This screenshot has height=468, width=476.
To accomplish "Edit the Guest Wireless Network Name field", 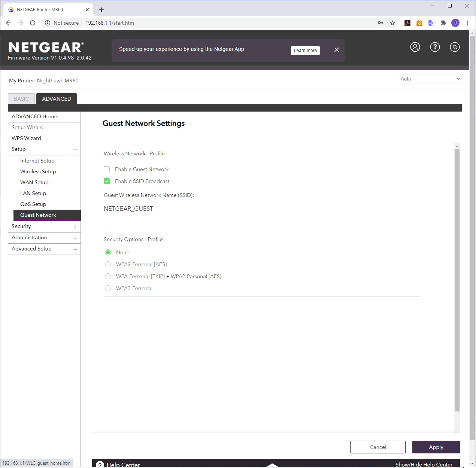I will click(x=160, y=209).
